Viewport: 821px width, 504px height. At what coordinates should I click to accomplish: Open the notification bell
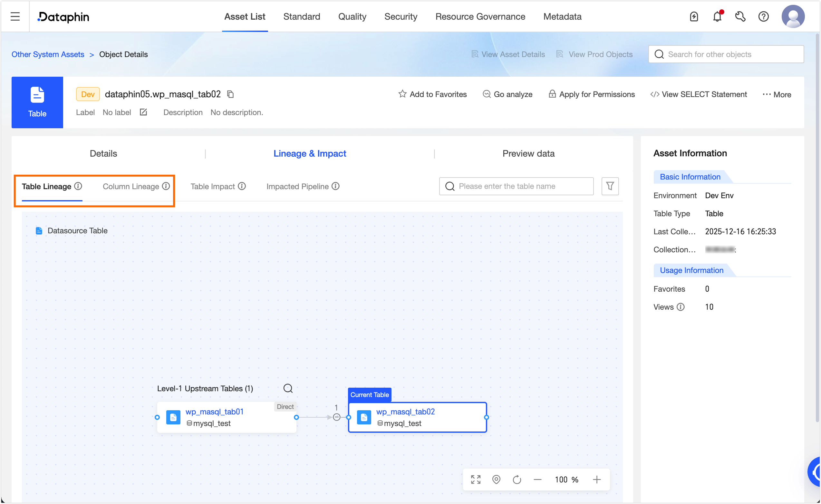point(717,16)
